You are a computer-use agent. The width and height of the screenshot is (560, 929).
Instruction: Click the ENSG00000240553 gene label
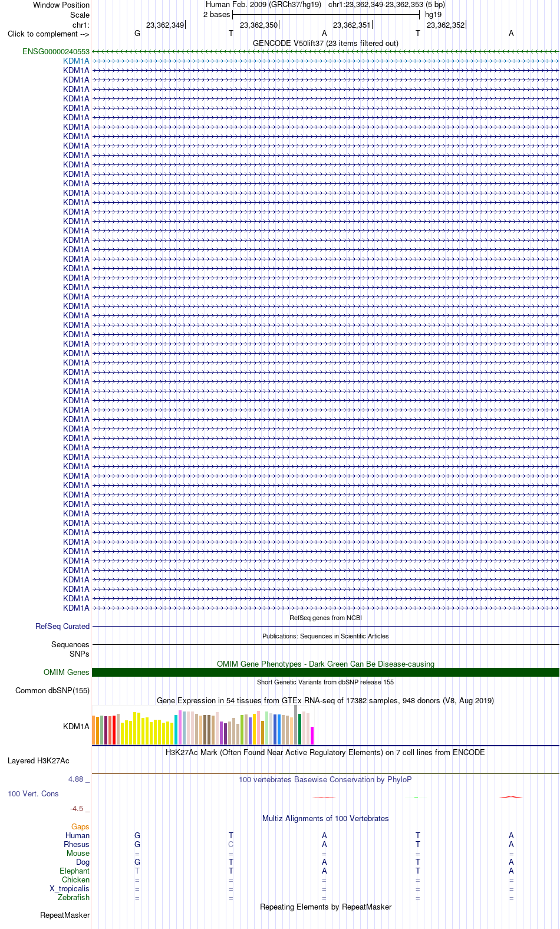click(x=56, y=52)
